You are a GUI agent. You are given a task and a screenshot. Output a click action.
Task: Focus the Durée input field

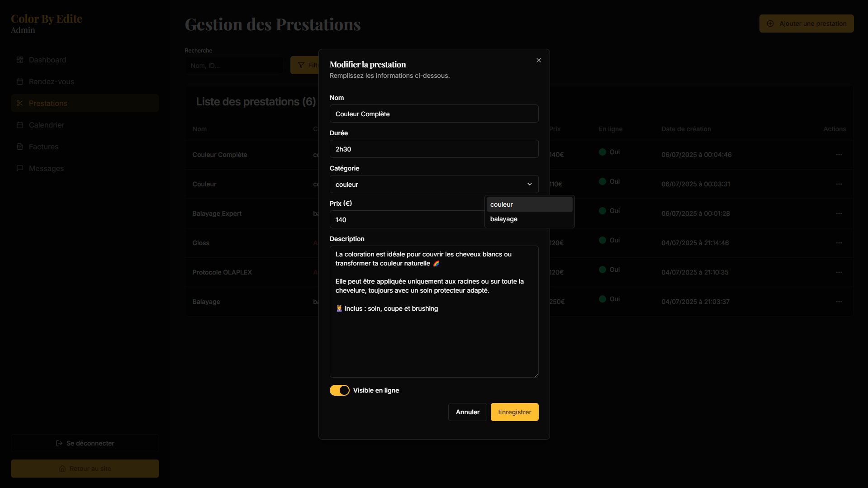click(434, 149)
